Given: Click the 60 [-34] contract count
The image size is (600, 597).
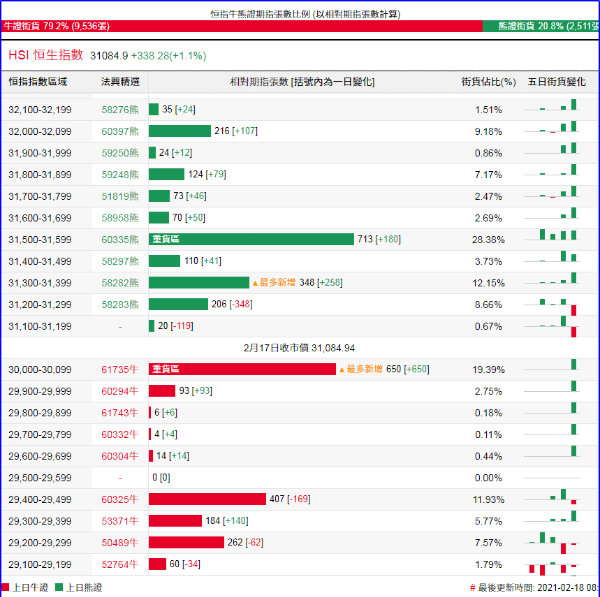Looking at the screenshot, I should (x=185, y=564).
